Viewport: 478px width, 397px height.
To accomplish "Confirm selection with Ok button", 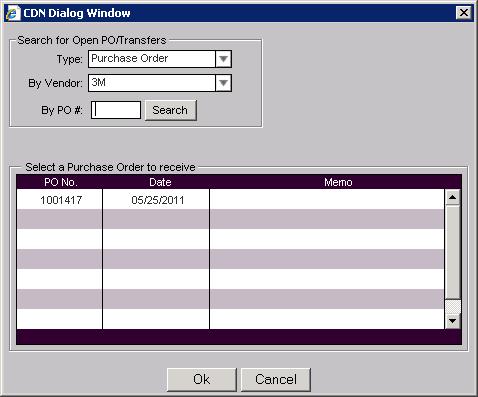I will click(202, 379).
